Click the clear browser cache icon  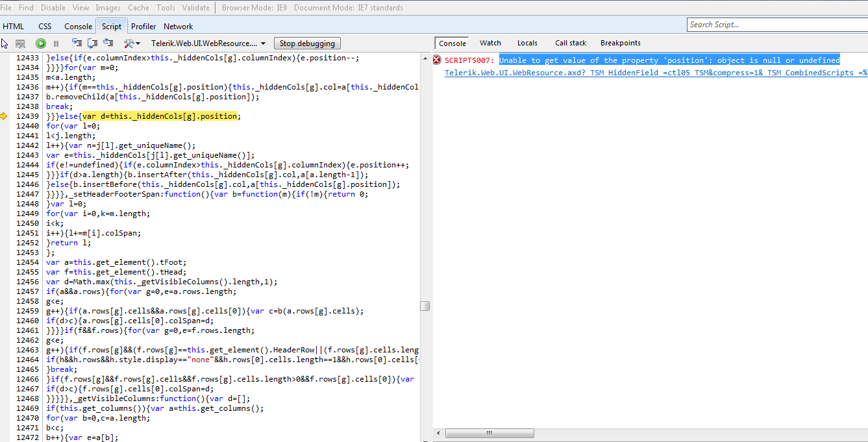(20, 43)
